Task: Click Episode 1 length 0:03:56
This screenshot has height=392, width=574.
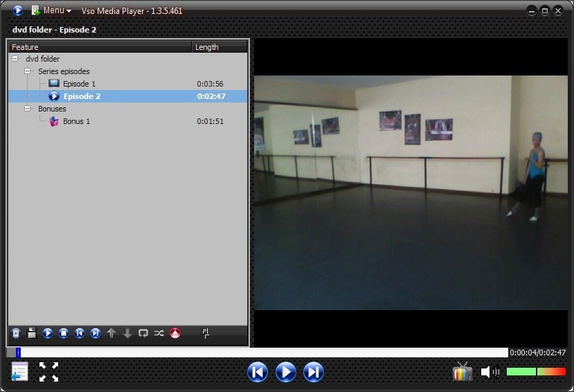Action: [210, 84]
